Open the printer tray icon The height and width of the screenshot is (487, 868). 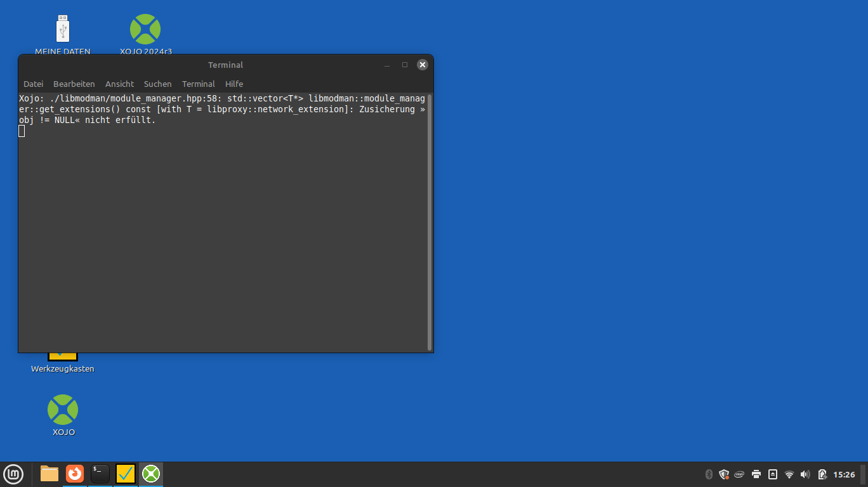(x=756, y=474)
